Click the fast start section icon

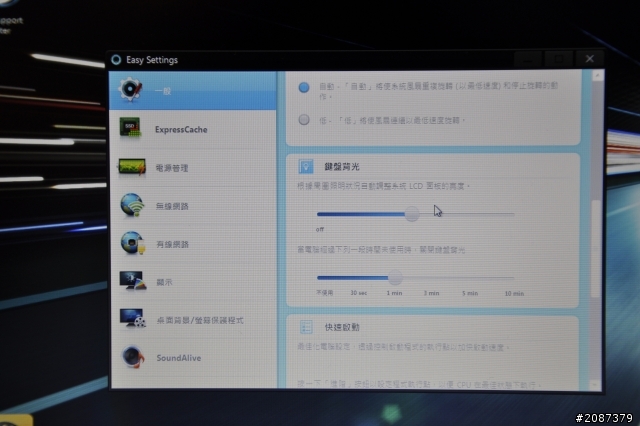pyautogui.click(x=306, y=327)
